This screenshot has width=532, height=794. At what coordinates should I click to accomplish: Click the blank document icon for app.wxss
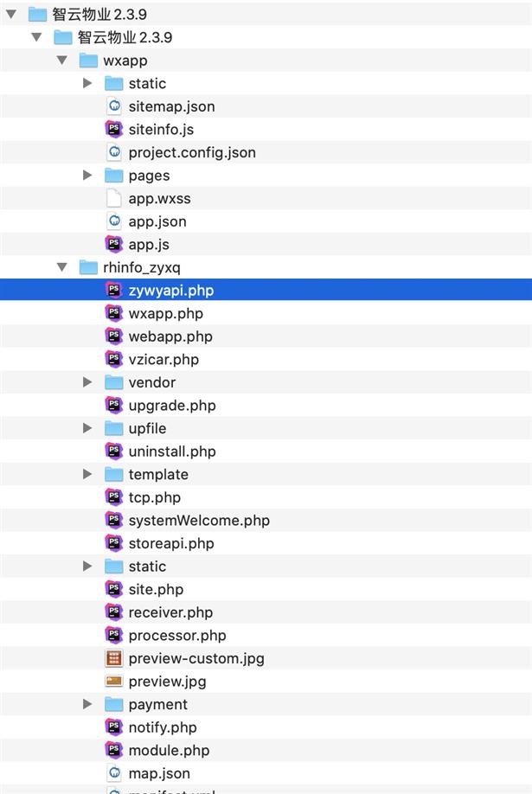(113, 198)
